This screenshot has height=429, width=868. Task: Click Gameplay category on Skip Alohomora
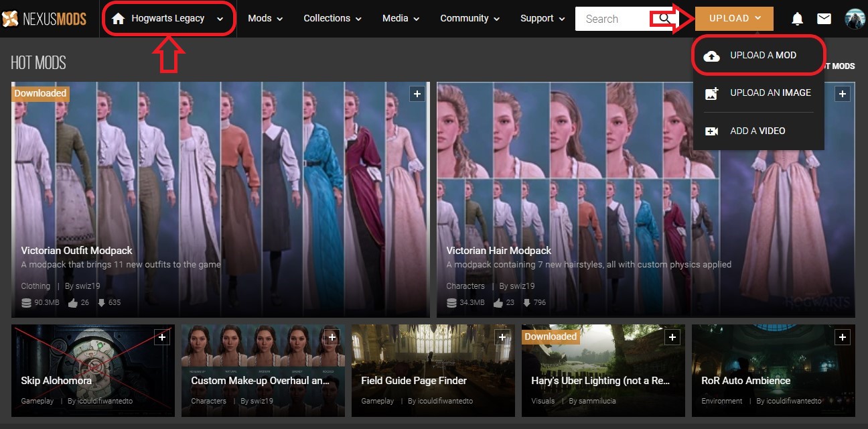[38, 401]
